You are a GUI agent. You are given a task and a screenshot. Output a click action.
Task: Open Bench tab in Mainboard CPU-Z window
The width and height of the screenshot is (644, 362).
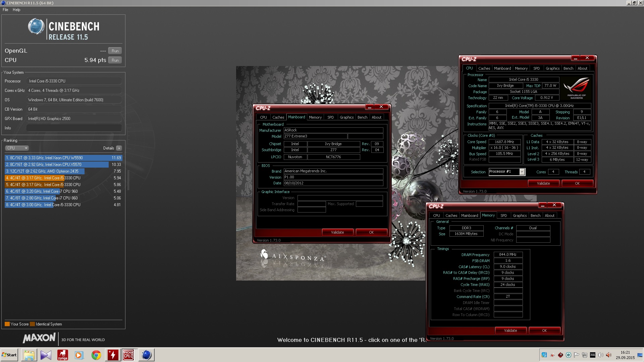pos(362,117)
